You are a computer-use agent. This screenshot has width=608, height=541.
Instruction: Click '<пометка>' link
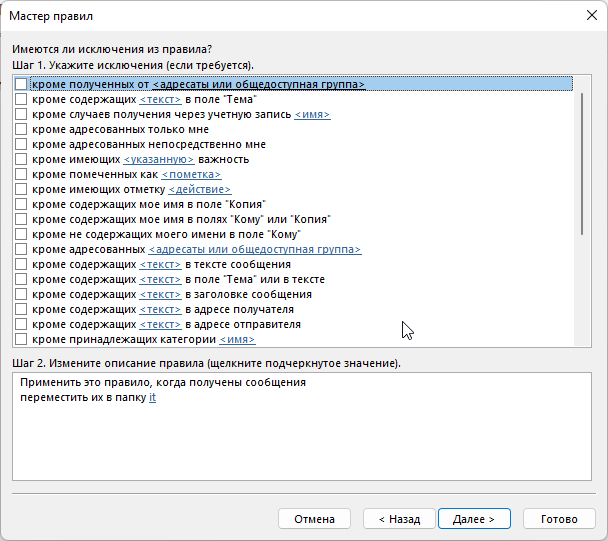pos(191,174)
